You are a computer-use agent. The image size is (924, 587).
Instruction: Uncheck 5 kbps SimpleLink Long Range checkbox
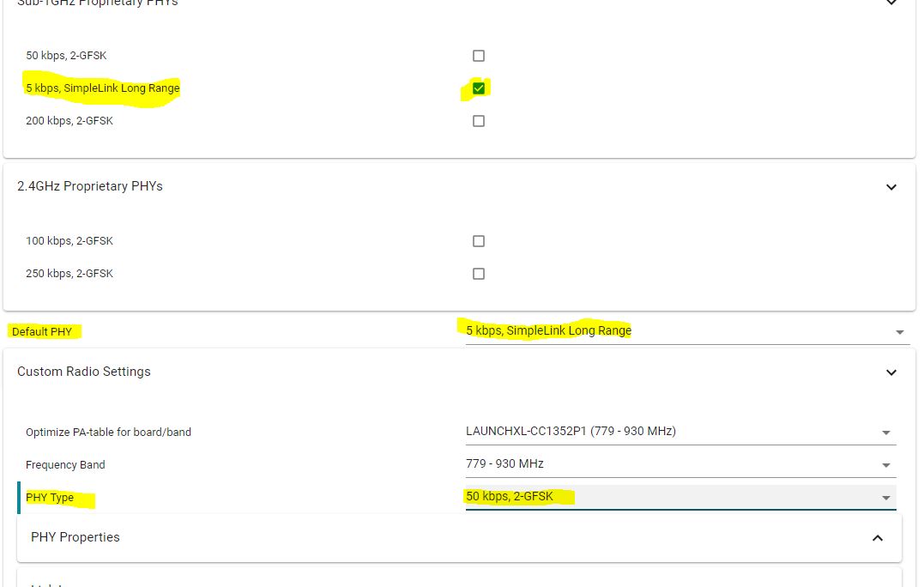pyautogui.click(x=479, y=88)
